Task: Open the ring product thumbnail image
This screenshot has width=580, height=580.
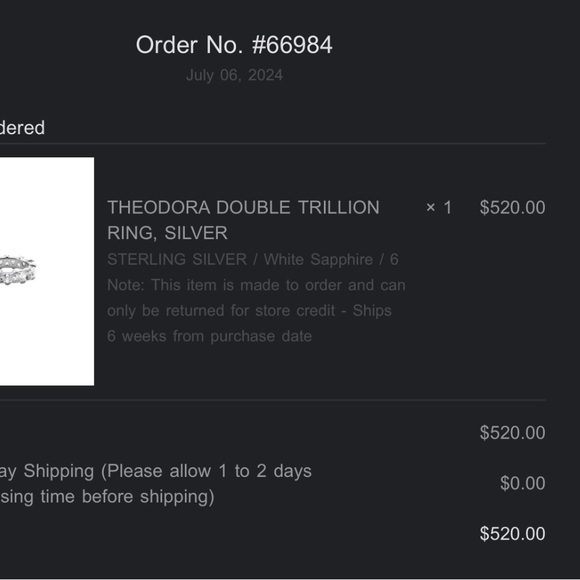Action: click(47, 271)
